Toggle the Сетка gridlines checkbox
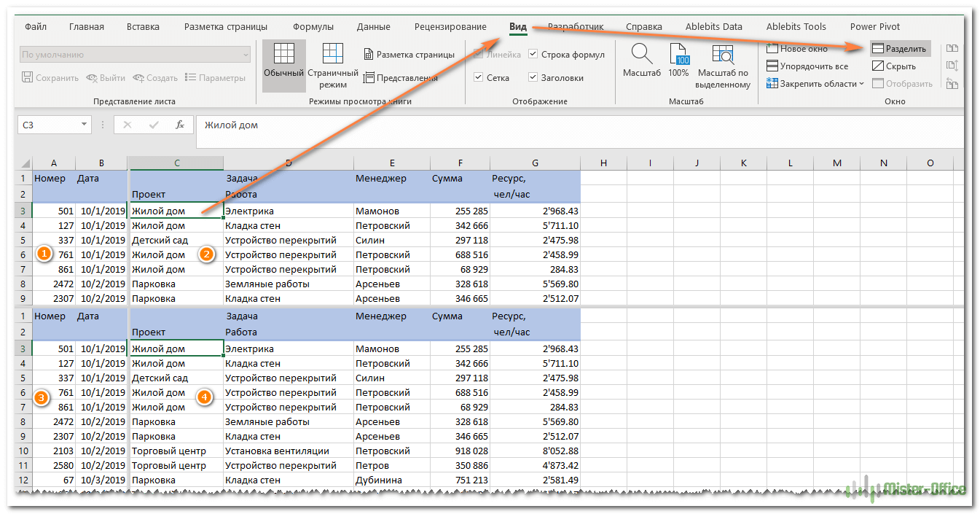This screenshot has width=980, height=514. pos(478,78)
